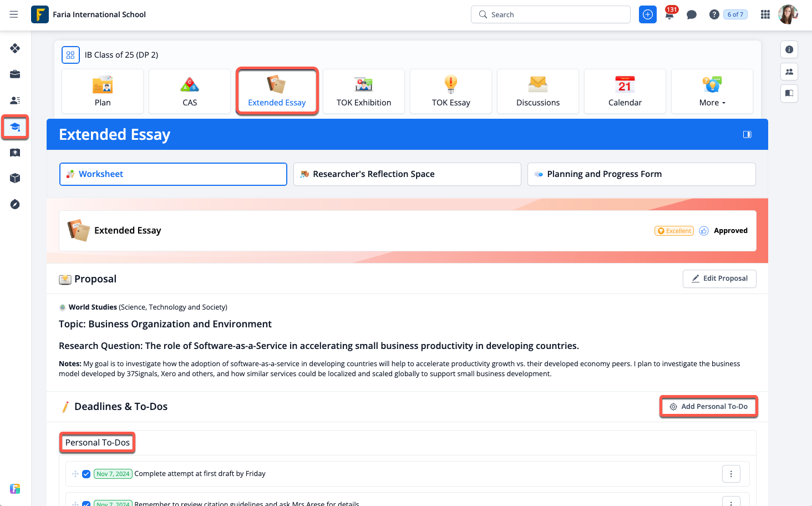Click the 6 of 7 progress badge
Image resolution: width=812 pixels, height=506 pixels.
pos(735,14)
